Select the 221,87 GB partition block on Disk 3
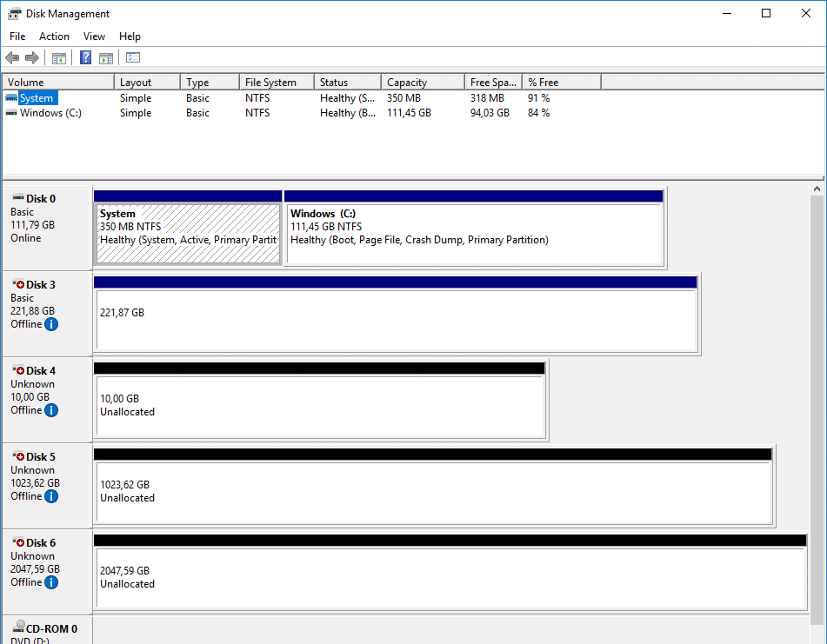 point(396,314)
